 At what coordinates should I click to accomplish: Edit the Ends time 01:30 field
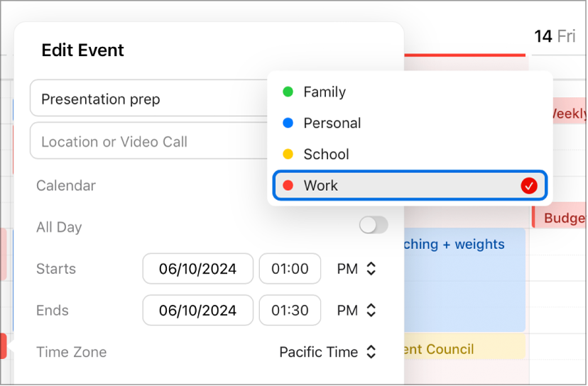[x=290, y=310]
